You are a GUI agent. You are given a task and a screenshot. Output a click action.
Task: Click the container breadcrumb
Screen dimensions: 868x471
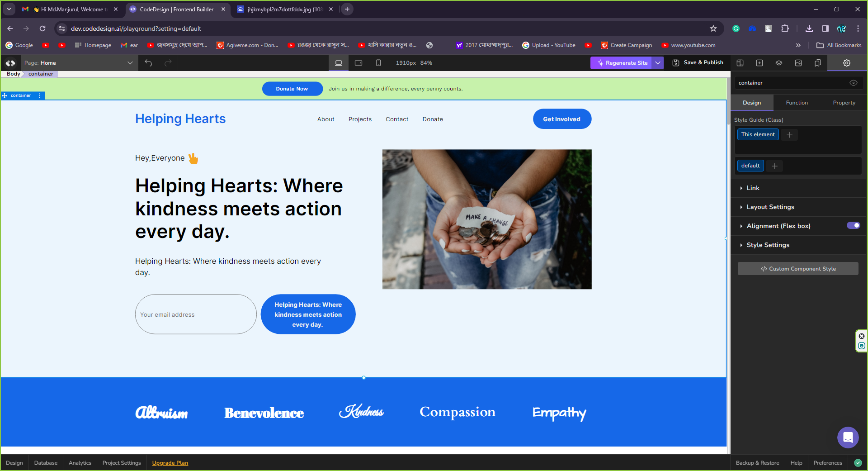(x=41, y=74)
